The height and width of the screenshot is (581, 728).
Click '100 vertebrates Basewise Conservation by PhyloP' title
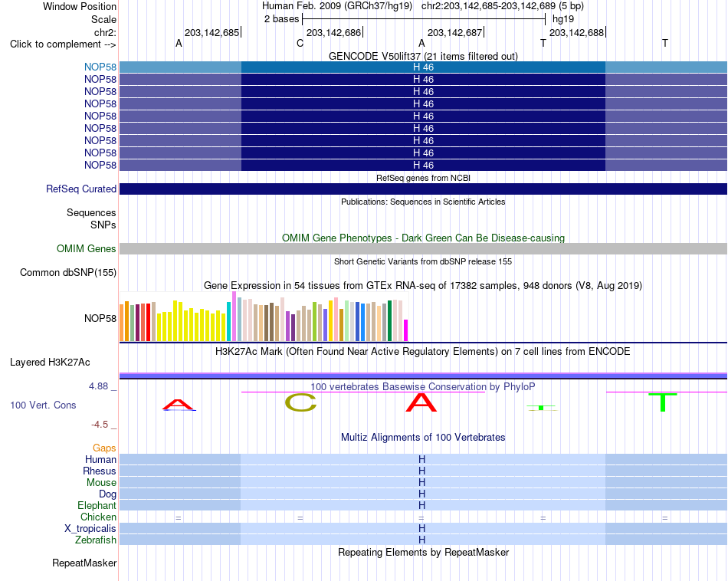[x=423, y=386]
